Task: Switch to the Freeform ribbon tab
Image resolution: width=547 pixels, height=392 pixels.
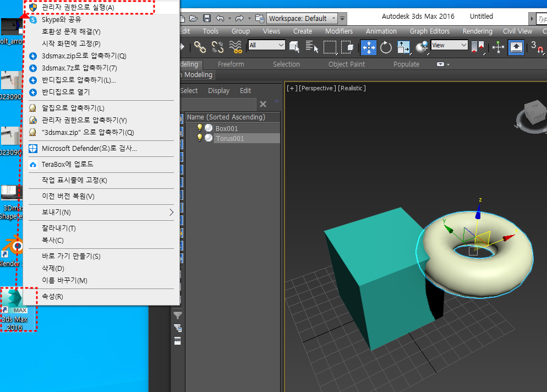Action: pyautogui.click(x=231, y=64)
